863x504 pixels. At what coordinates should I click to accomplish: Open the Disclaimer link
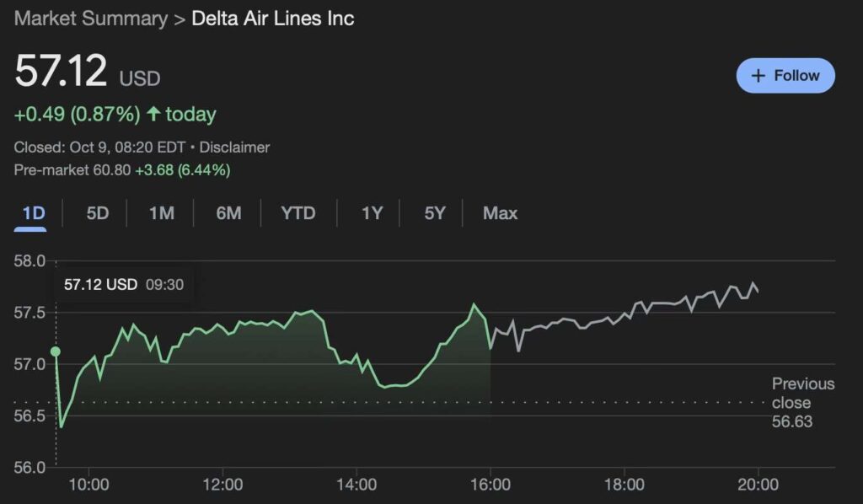point(234,147)
